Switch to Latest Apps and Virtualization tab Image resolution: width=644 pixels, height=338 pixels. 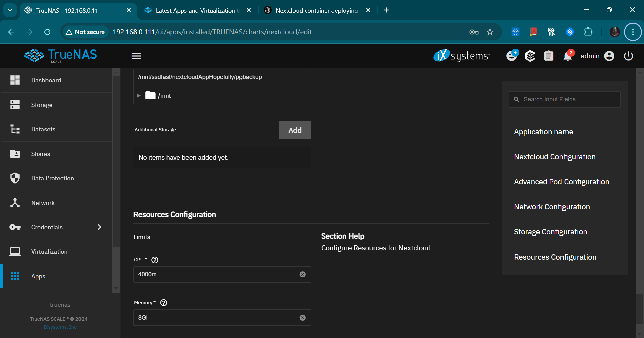coord(198,10)
